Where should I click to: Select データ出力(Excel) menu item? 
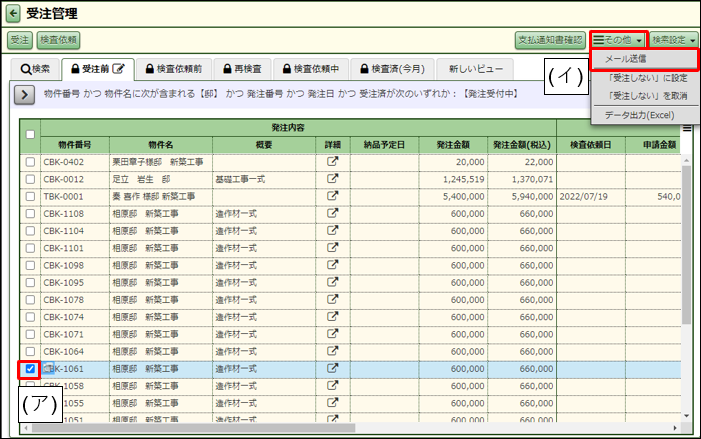click(645, 115)
